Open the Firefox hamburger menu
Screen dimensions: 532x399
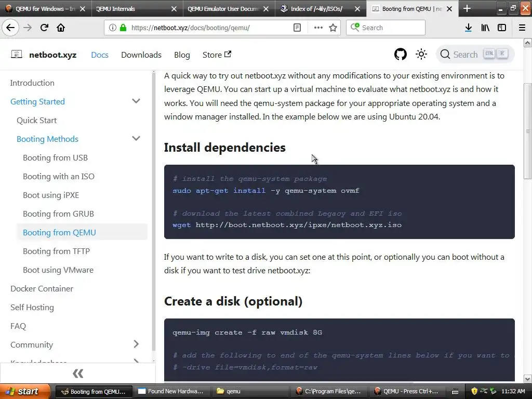[522, 28]
